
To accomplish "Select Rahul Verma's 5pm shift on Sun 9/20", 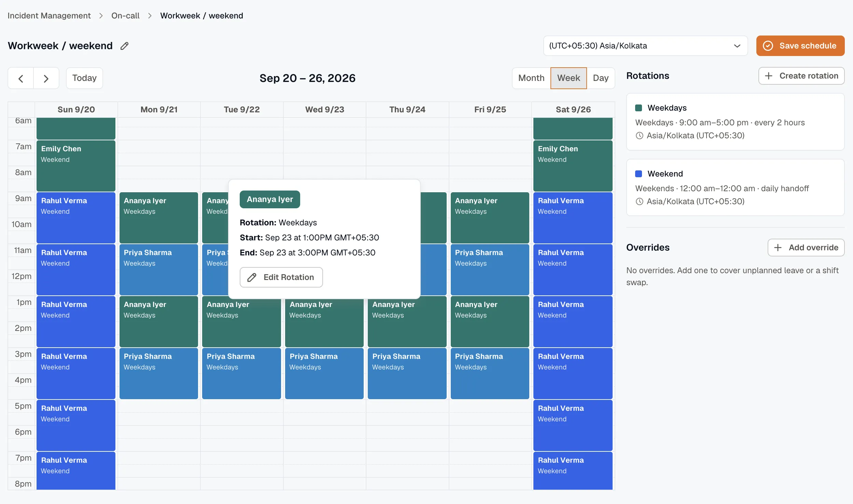I will (76, 425).
